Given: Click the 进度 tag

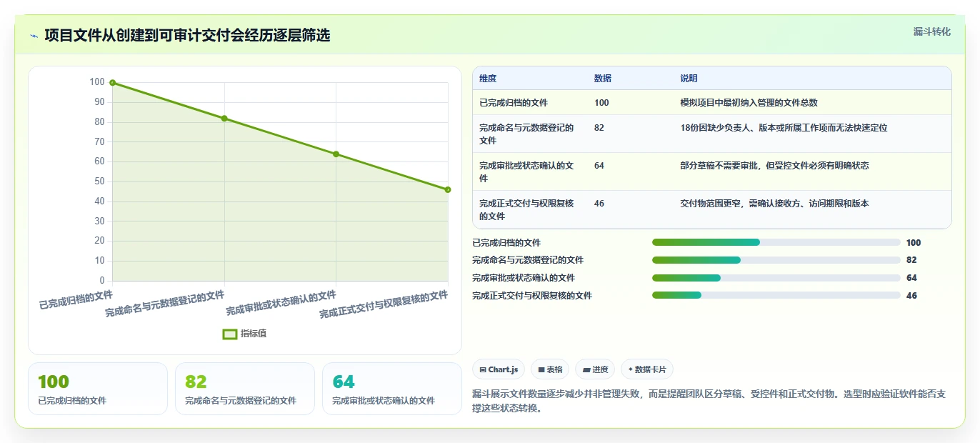Looking at the screenshot, I should (595, 369).
